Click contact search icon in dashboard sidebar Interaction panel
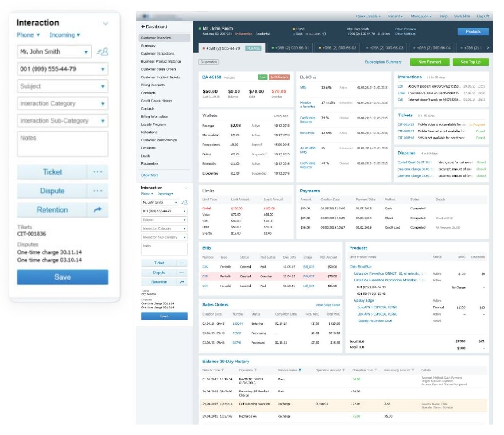504x435 pixels. pyautogui.click(x=184, y=202)
